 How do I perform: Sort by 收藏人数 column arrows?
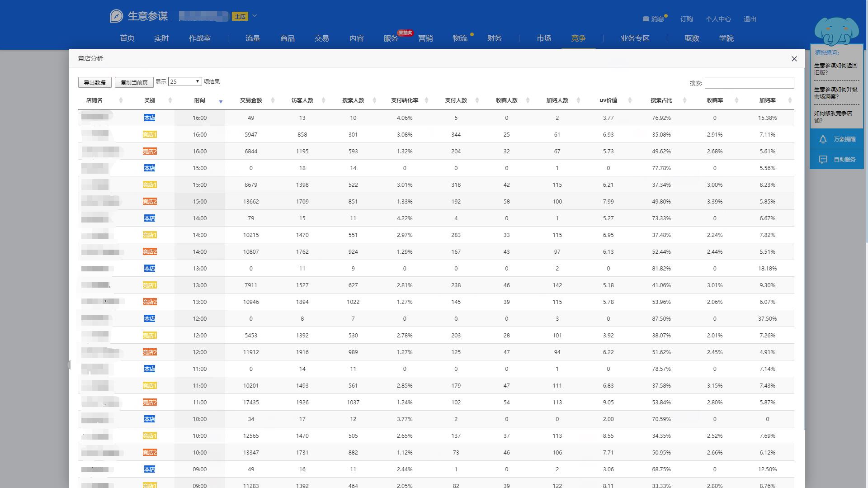click(x=528, y=100)
